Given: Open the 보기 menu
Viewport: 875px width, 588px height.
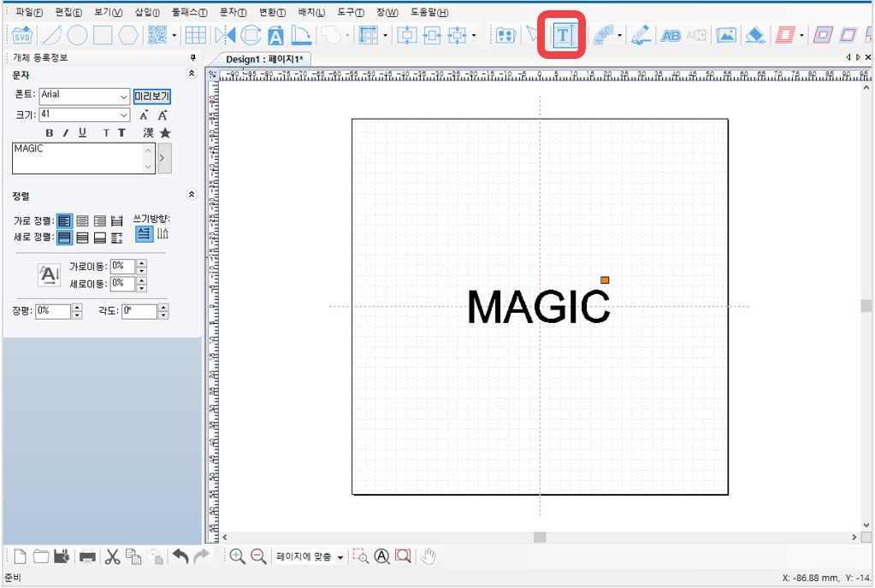Looking at the screenshot, I should point(109,12).
